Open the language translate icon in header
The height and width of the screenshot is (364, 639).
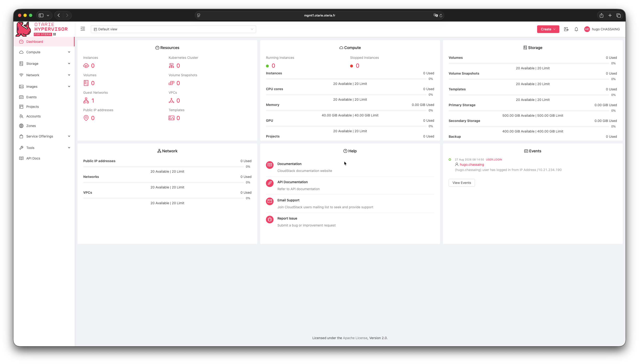566,29
